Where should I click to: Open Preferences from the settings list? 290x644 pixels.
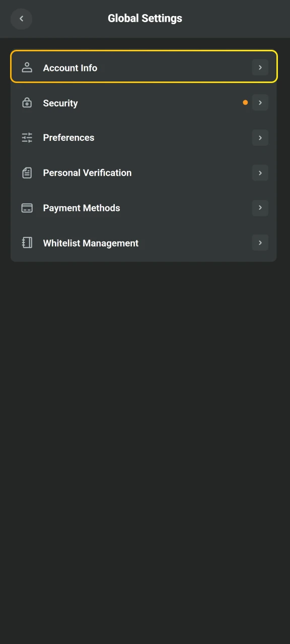tap(143, 137)
